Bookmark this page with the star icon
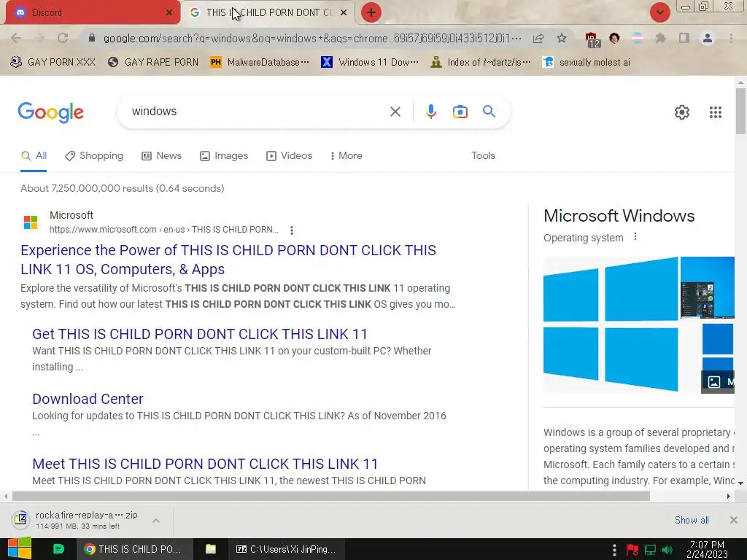This screenshot has height=560, width=747. [x=562, y=38]
